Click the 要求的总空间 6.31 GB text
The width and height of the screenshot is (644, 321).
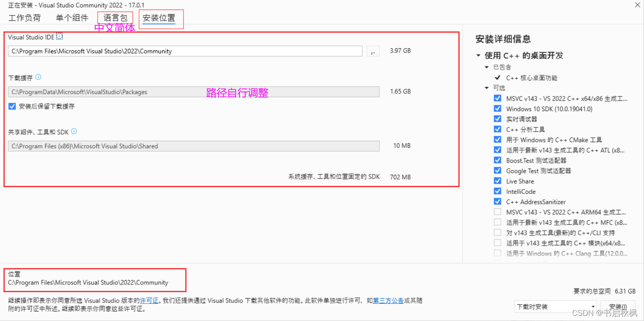point(604,291)
